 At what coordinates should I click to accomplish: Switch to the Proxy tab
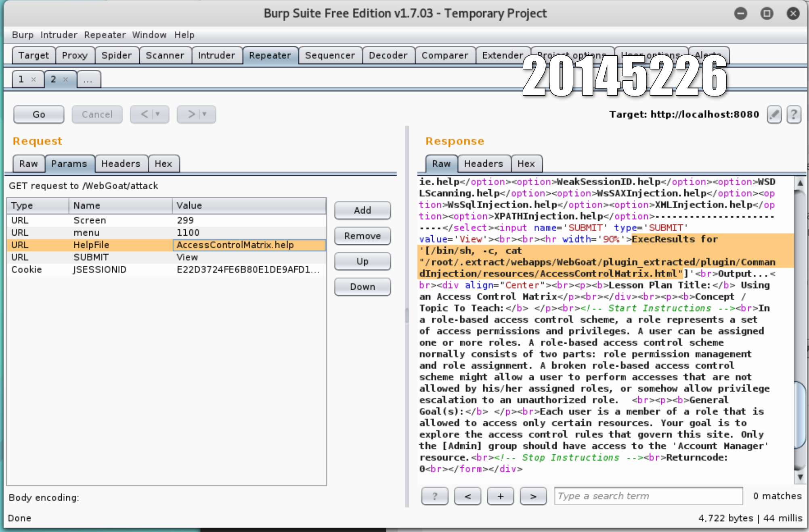point(75,55)
